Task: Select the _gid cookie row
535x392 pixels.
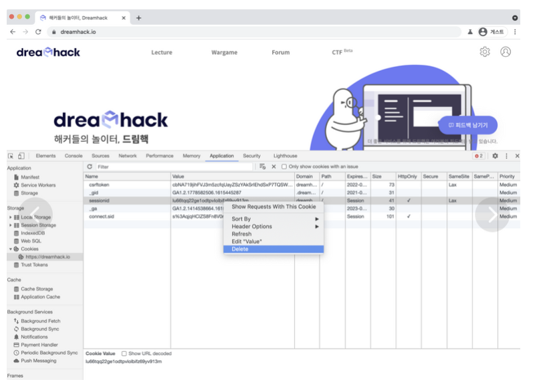Action: click(x=302, y=193)
